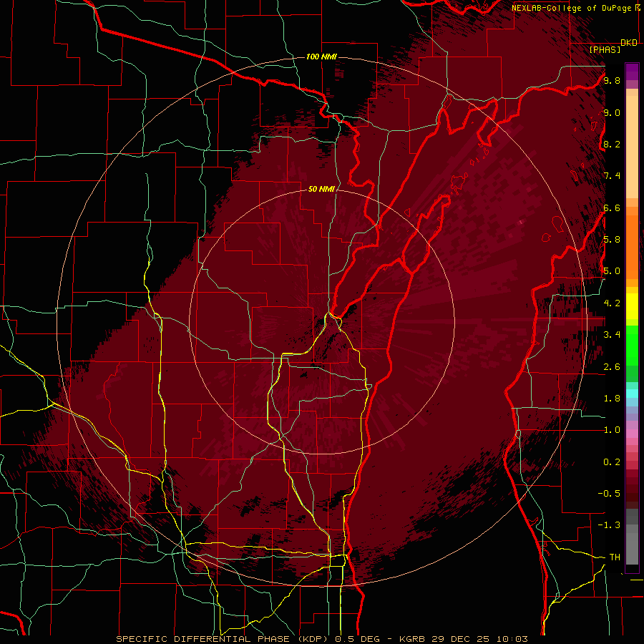Pick the yellow band of the color bar
The height and width of the screenshot is (644, 644).
(x=632, y=306)
